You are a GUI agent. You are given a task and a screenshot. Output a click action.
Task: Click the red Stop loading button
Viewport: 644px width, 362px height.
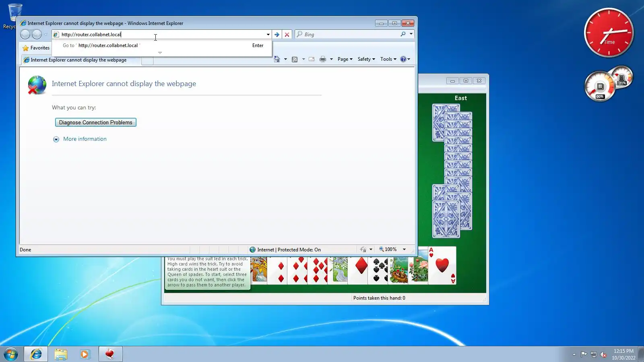pyautogui.click(x=287, y=35)
